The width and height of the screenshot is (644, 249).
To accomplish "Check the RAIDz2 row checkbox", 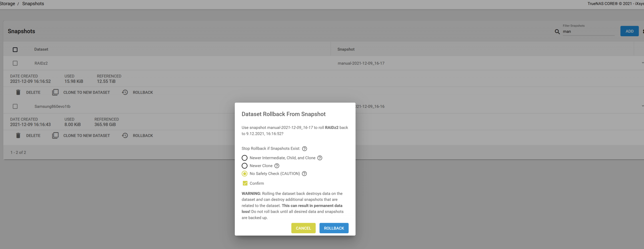I will pyautogui.click(x=15, y=63).
